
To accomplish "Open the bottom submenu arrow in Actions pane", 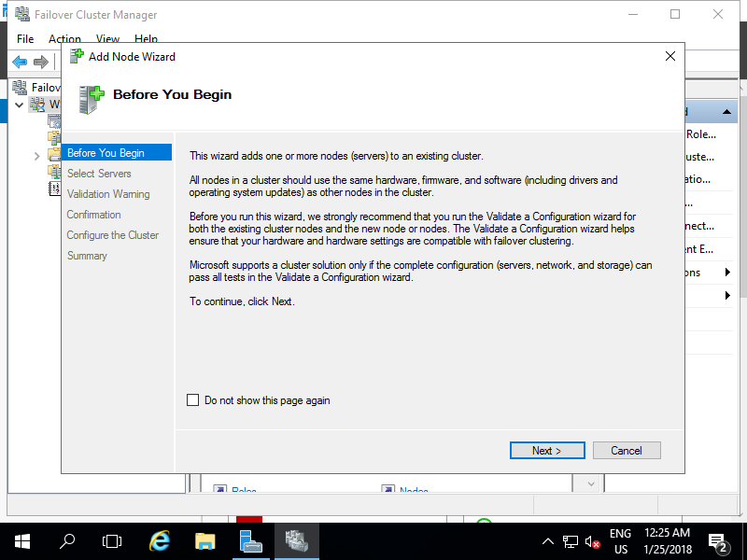I will click(x=727, y=295).
